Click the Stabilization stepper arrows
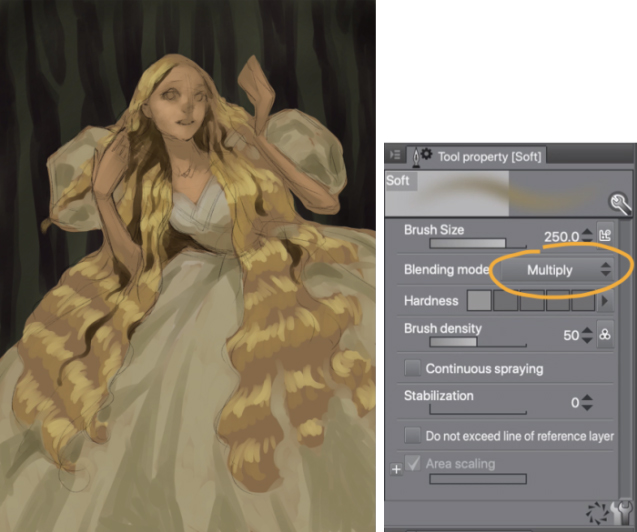This screenshot has height=532, width=637. [587, 403]
